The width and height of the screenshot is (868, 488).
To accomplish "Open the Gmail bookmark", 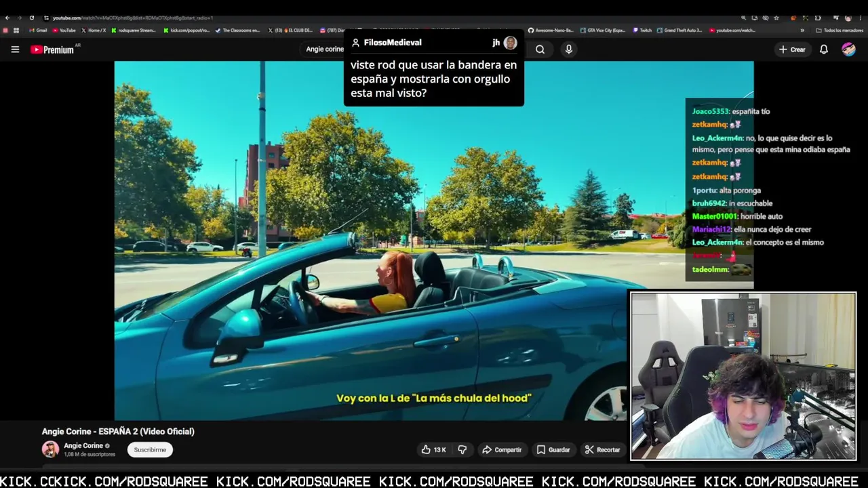I will click(x=38, y=30).
